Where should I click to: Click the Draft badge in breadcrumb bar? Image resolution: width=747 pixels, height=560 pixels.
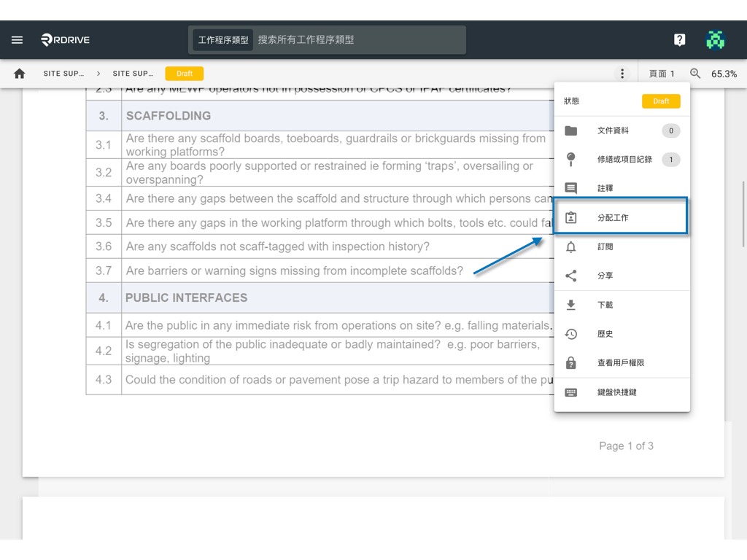click(185, 74)
